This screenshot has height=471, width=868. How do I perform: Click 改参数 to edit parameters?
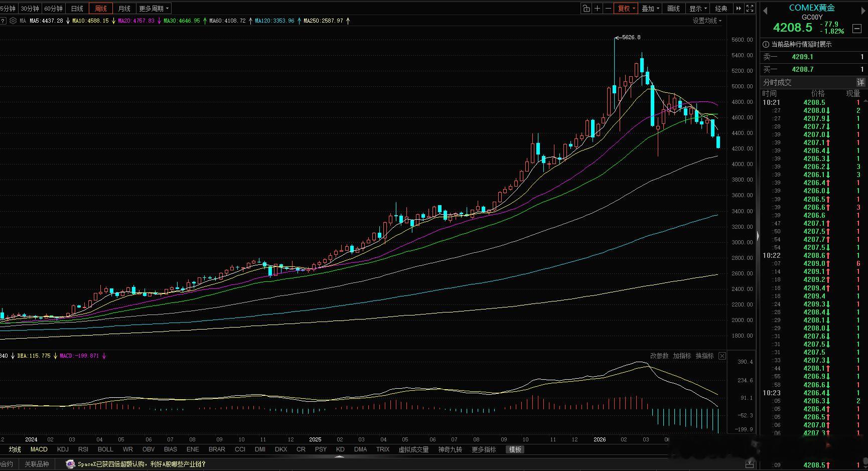(x=659, y=356)
